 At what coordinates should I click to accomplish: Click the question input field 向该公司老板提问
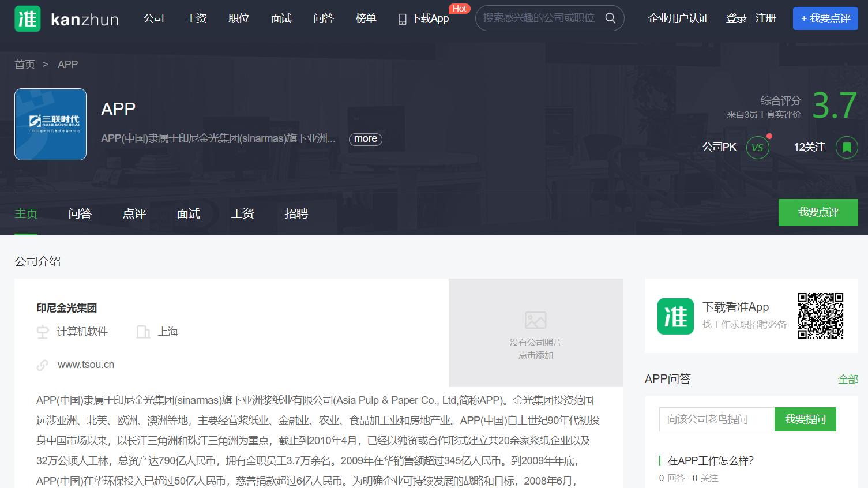(716, 419)
